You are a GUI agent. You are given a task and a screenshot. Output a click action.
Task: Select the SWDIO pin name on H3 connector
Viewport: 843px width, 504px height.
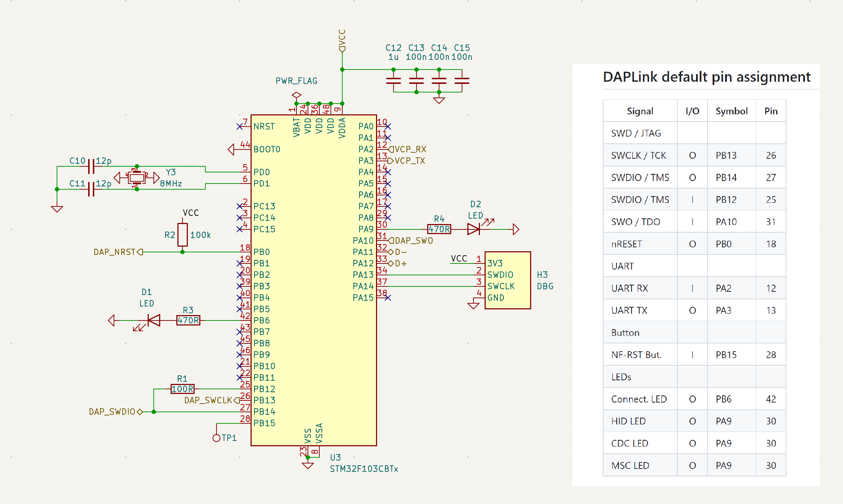(500, 275)
